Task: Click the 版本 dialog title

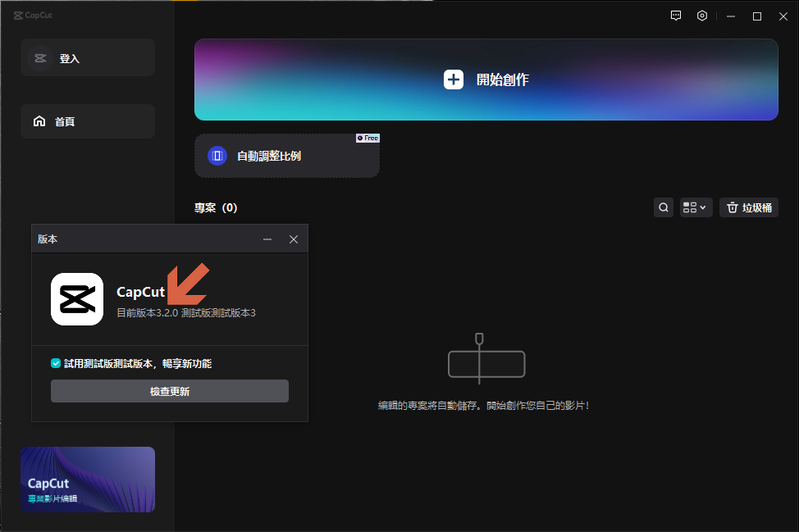Action: point(48,239)
